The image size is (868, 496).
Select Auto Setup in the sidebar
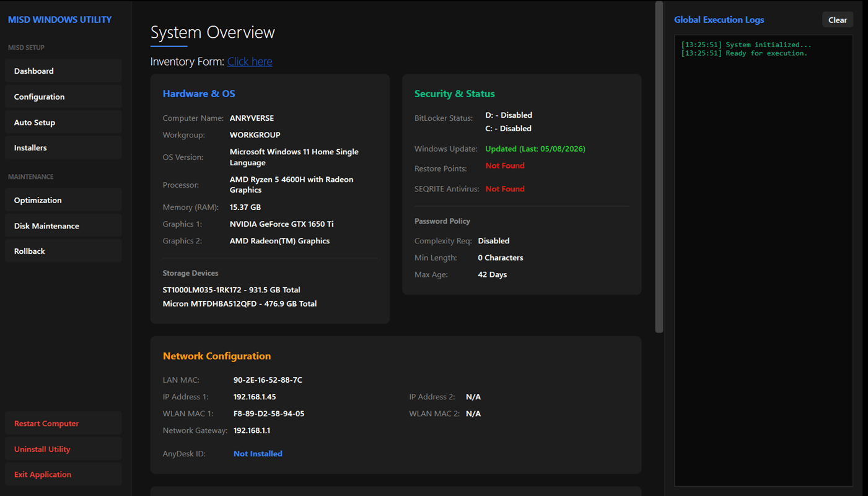click(x=63, y=123)
